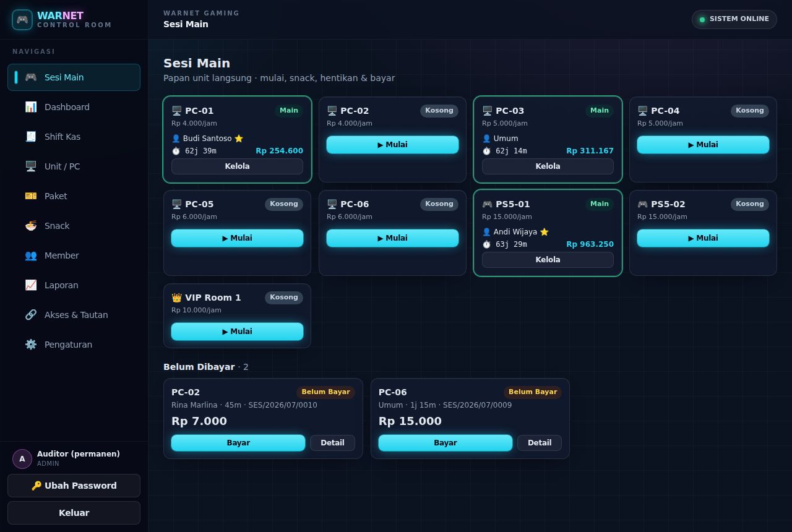Click the Snack noodle bowl icon

pos(30,226)
